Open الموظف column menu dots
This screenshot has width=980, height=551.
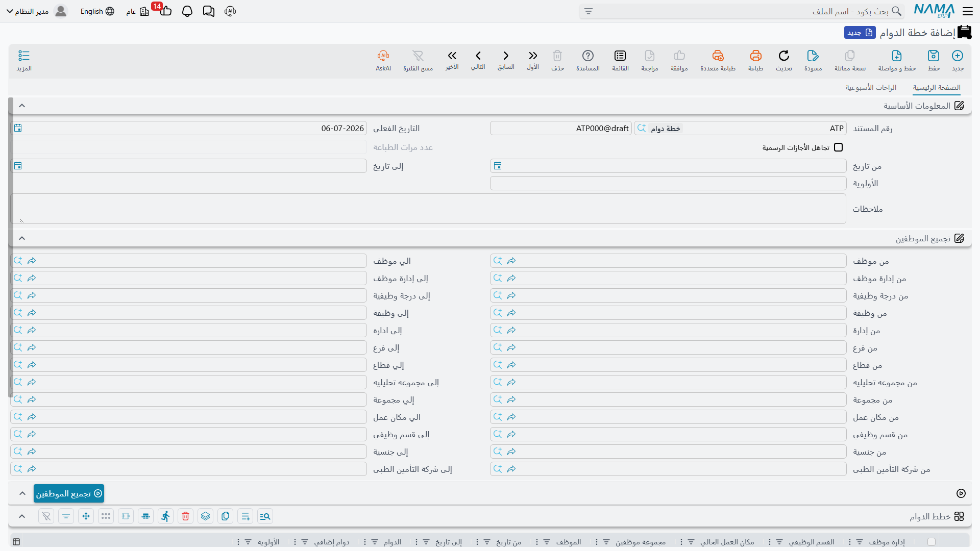537,542
